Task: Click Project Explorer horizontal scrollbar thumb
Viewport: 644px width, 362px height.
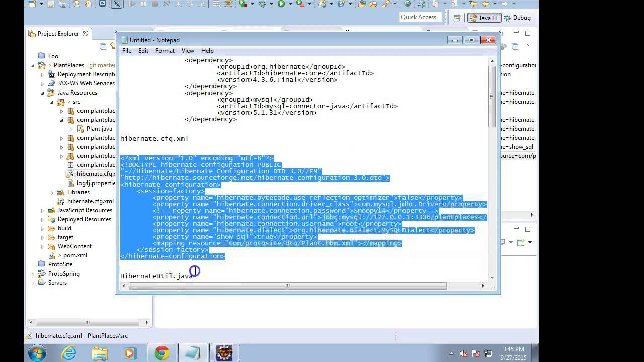Action: pyautogui.click(x=88, y=322)
